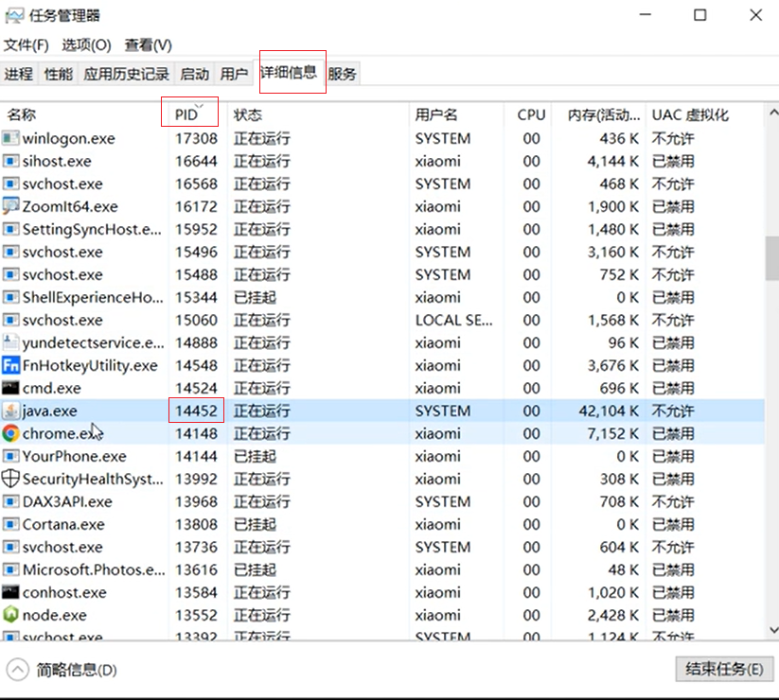This screenshot has width=779, height=700.
Task: Select the Cortana.exe process row
Action: point(63,524)
